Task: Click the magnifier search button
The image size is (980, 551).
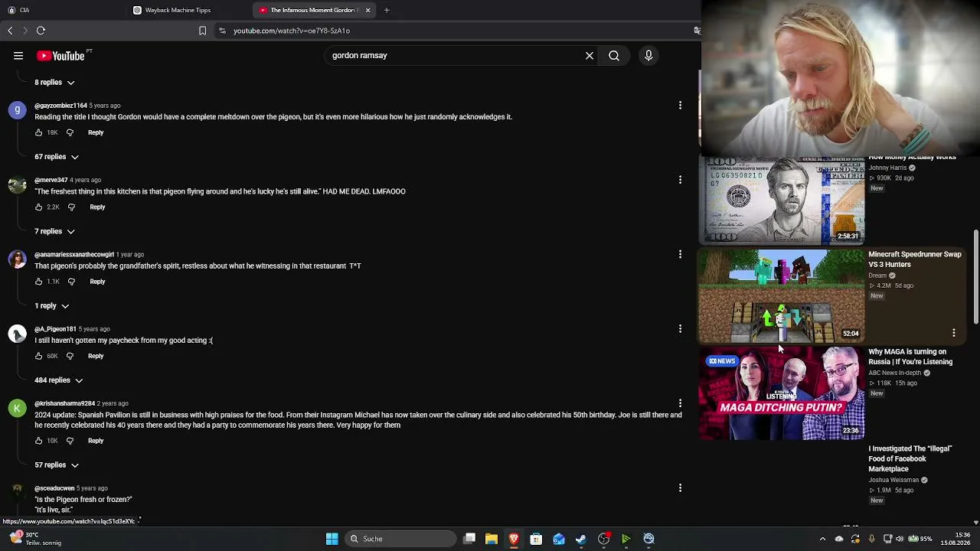Action: (x=614, y=56)
